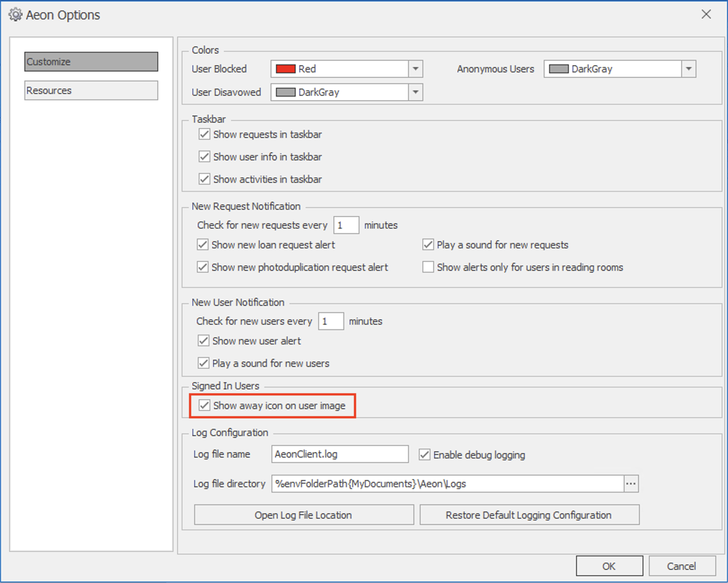Close the Aeon Options dialog
This screenshot has width=728, height=583.
(706, 14)
